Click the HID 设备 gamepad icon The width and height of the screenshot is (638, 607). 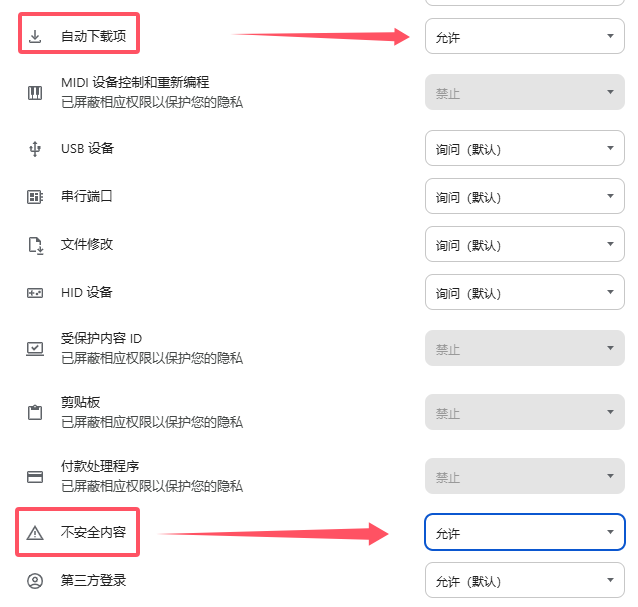click(35, 293)
